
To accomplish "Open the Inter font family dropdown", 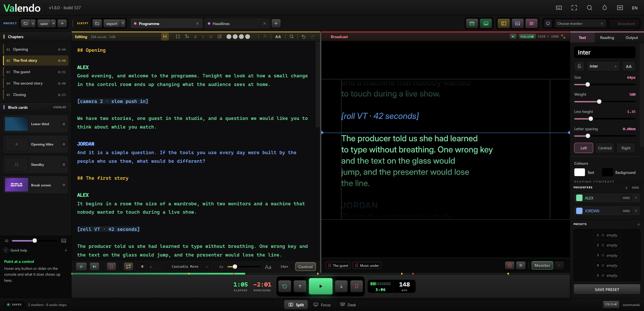I will tap(603, 66).
